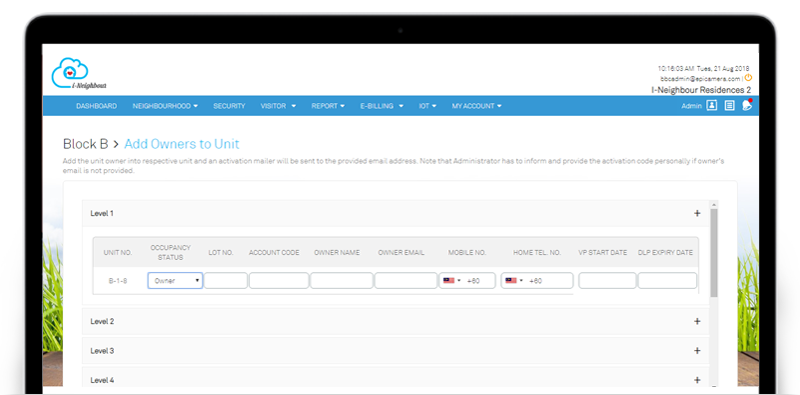
Task: Open the list document icon in navbar
Action: (x=730, y=106)
